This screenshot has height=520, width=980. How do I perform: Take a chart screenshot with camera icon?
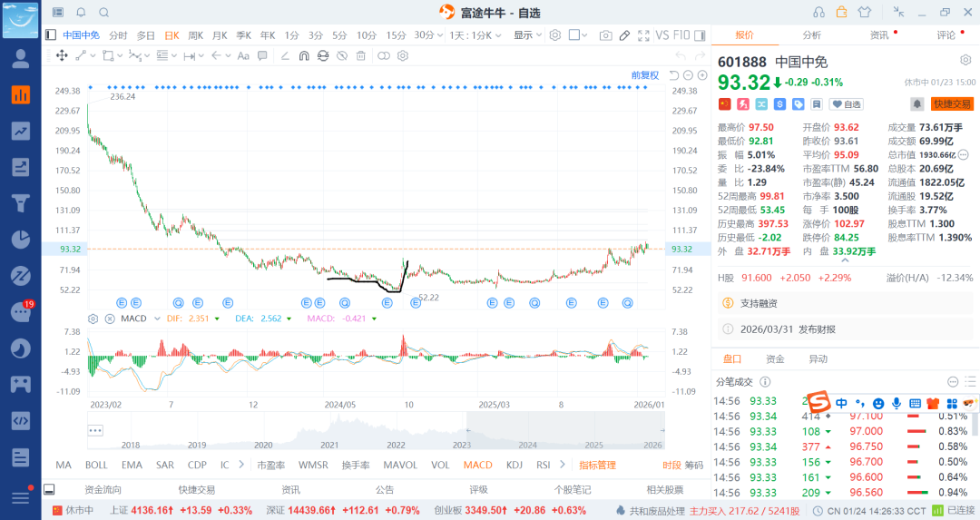tap(605, 35)
